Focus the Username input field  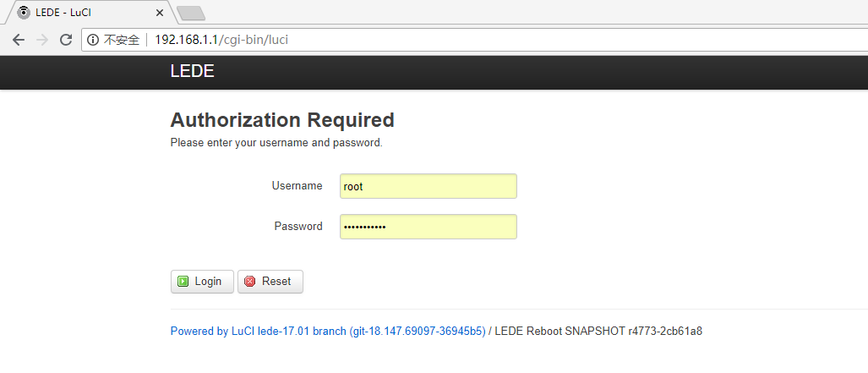tap(429, 186)
